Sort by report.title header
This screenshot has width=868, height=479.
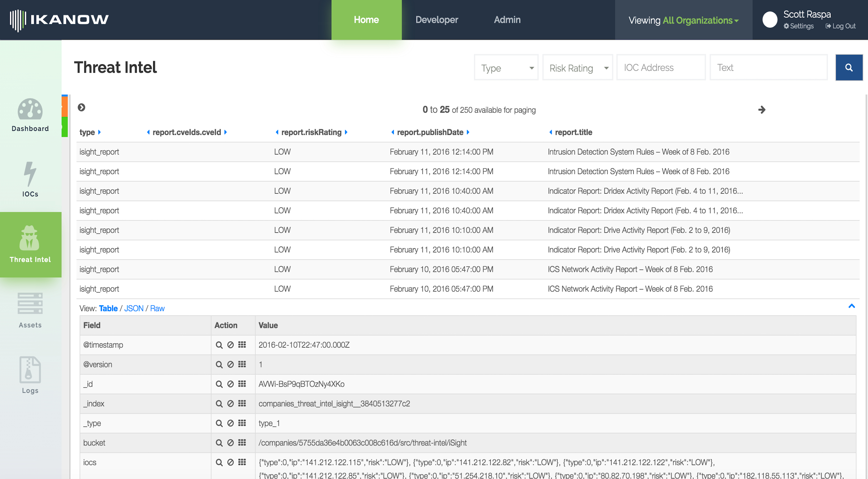[573, 132]
